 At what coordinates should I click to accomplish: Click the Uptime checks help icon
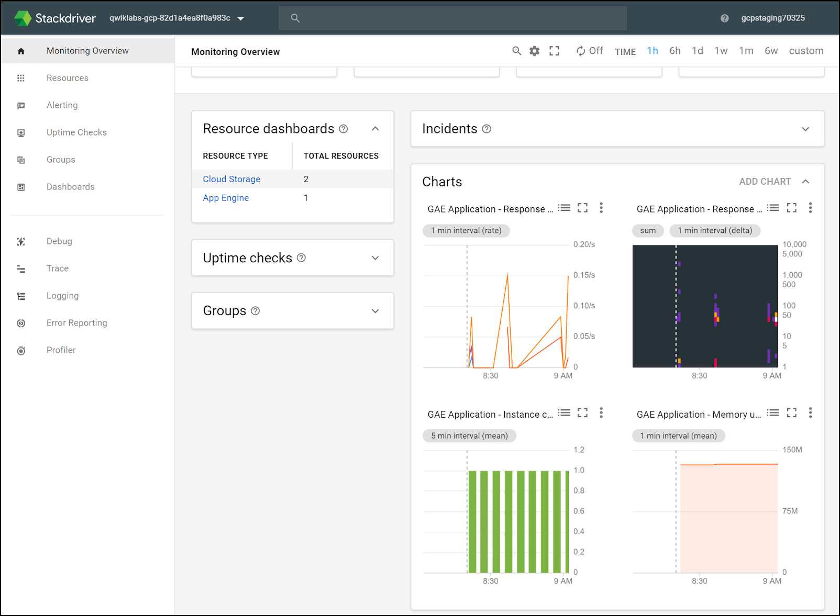pyautogui.click(x=301, y=257)
